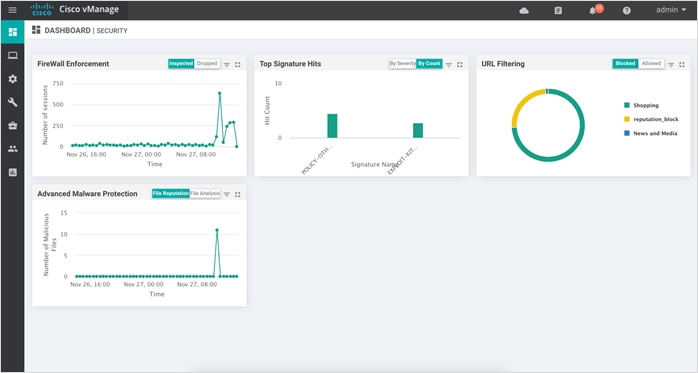The image size is (698, 373).
Task: Select File Analysis in Advanced Malware Protection
Action: pos(205,194)
